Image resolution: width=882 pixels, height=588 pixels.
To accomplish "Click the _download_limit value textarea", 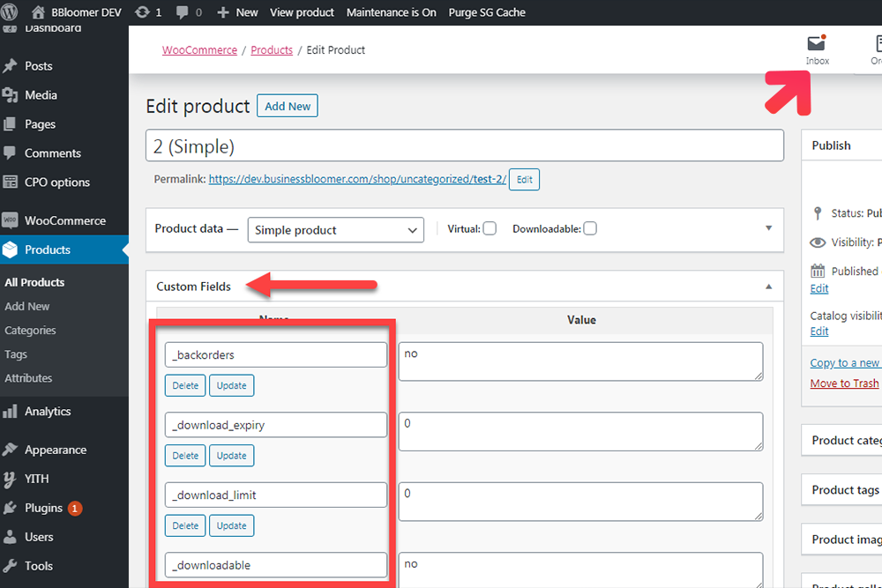I will tap(580, 502).
